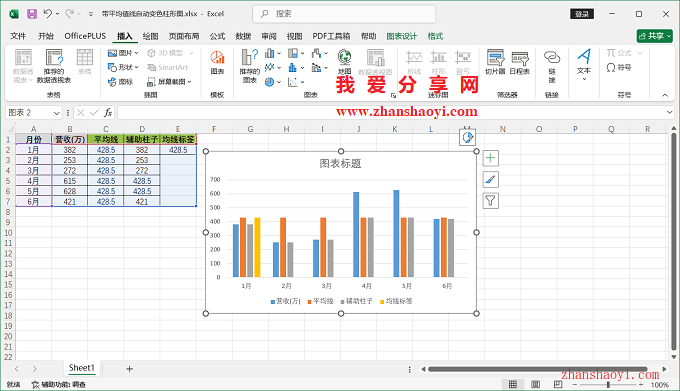This screenshot has height=391, width=680.
Task: Click the zoom slider handle
Action: coord(608,384)
